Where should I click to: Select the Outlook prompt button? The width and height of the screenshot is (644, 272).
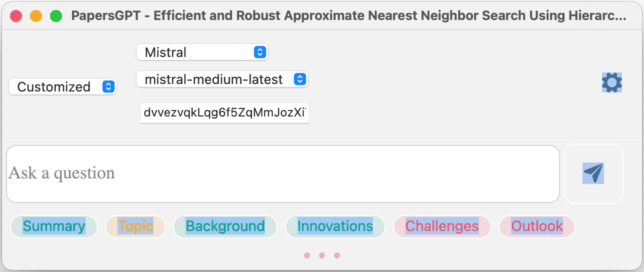point(537,226)
